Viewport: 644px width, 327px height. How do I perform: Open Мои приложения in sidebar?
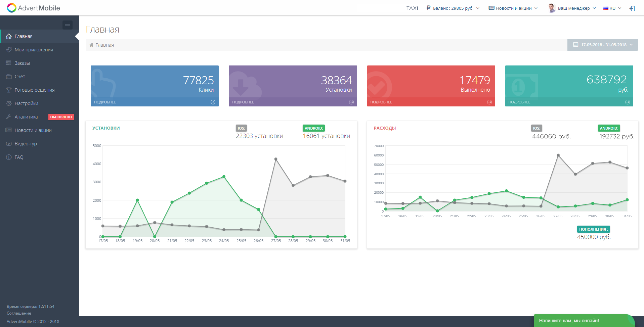[x=34, y=50]
